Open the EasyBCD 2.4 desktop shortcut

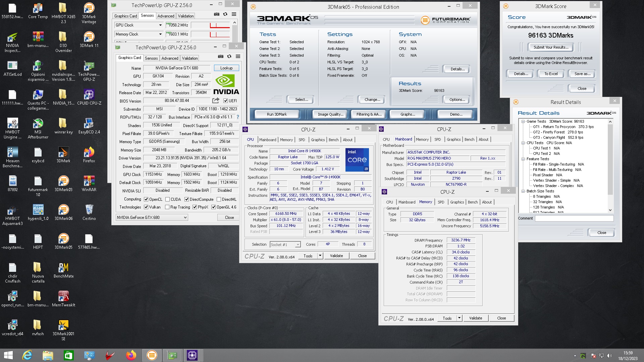point(89,126)
